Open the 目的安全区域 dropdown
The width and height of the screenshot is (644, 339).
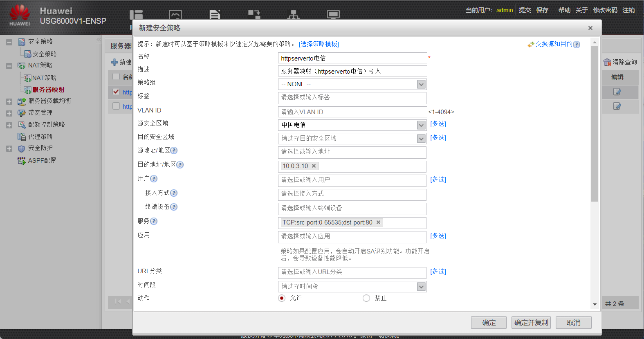coord(421,139)
